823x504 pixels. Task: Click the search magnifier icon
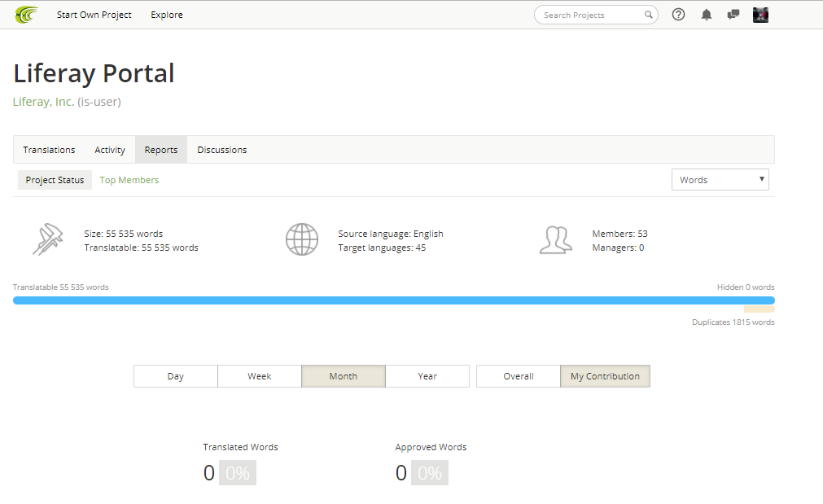(x=648, y=15)
